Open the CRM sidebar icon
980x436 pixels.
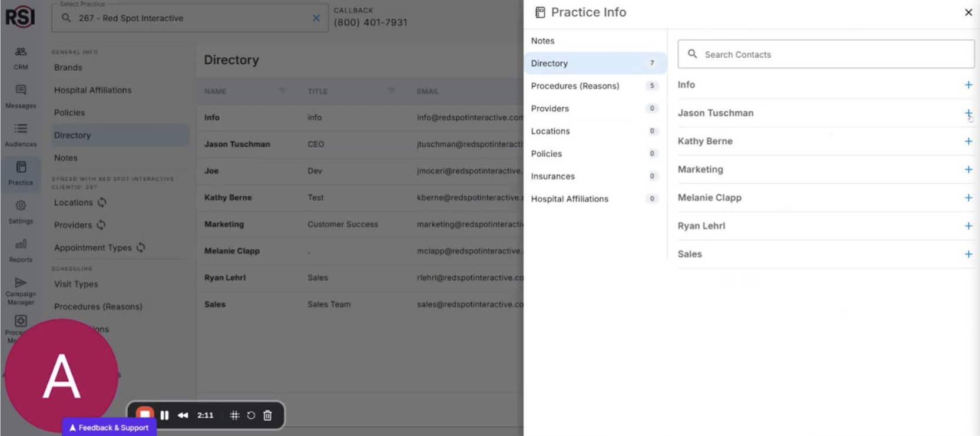21,58
